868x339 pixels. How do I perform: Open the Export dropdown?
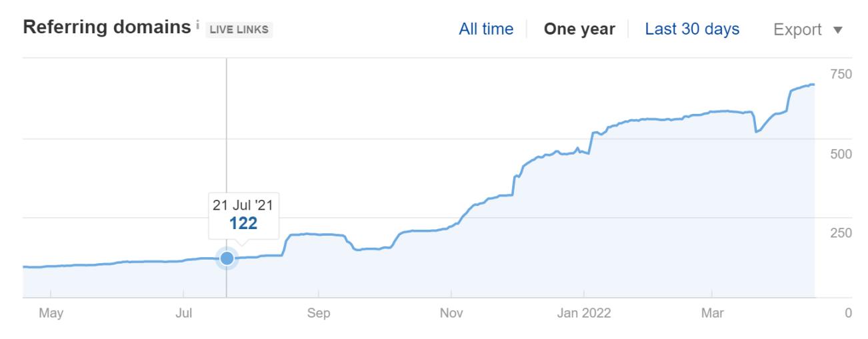pyautogui.click(x=808, y=30)
